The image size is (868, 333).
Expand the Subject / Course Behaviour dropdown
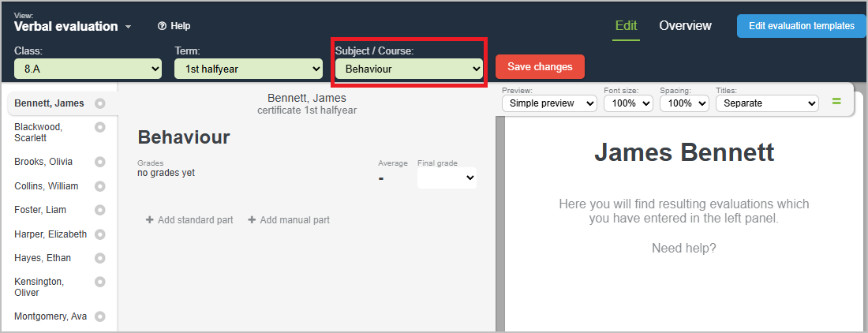click(408, 69)
